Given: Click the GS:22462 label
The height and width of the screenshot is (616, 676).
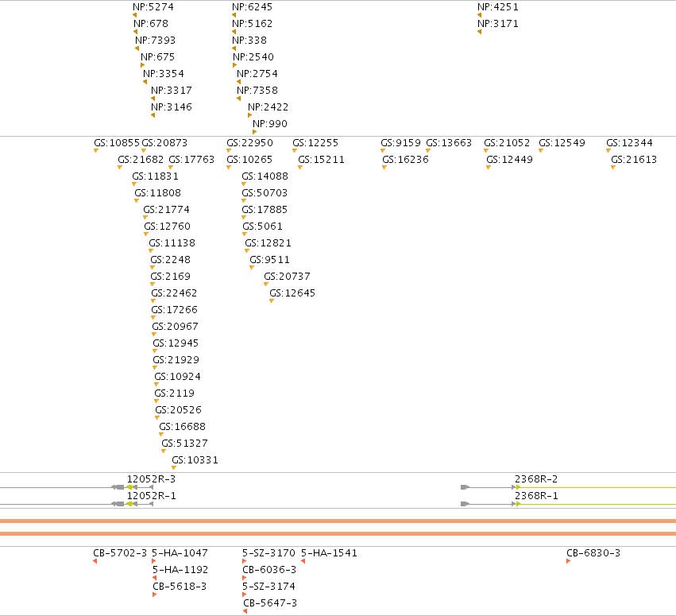Looking at the screenshot, I should coord(174,293).
